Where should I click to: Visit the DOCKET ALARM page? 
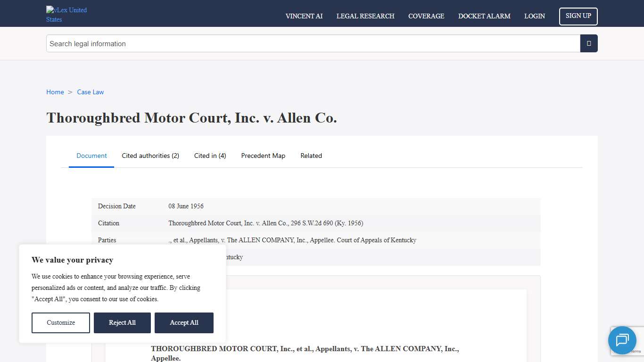[484, 16]
